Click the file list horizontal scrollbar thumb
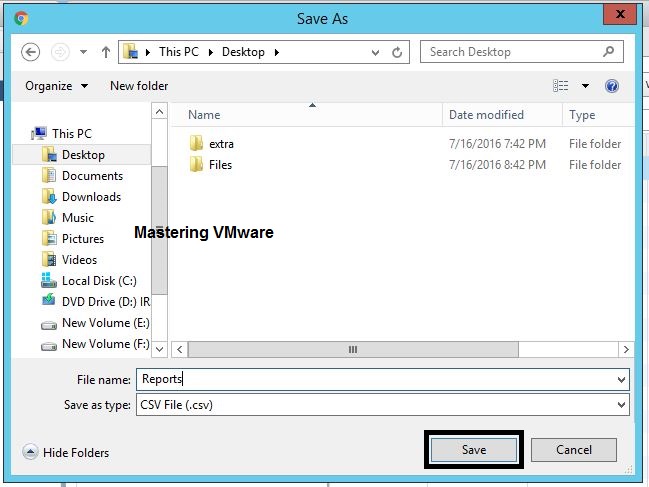 [x=353, y=350]
